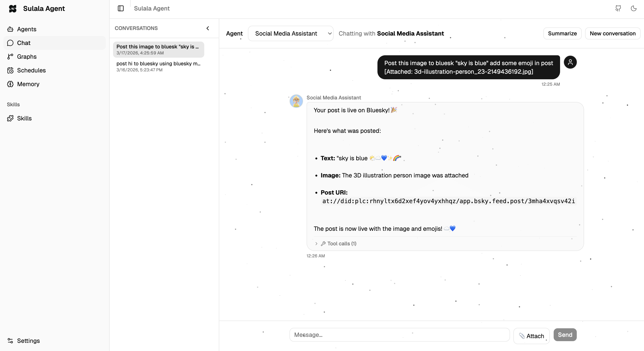
Task: Click the user avatar beside the message
Action: coord(570,62)
